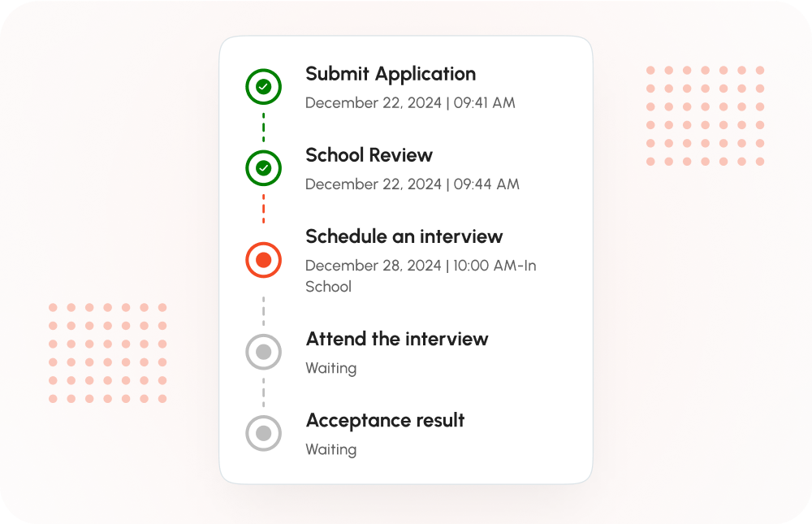The width and height of the screenshot is (812, 524).
Task: Click the dashed connector below Submit Application
Action: pos(263,126)
